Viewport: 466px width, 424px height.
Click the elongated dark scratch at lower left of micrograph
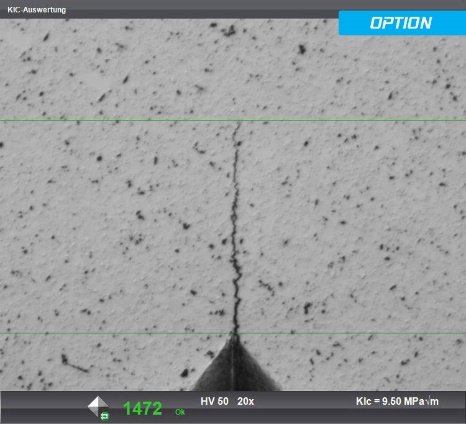[x=74, y=364]
